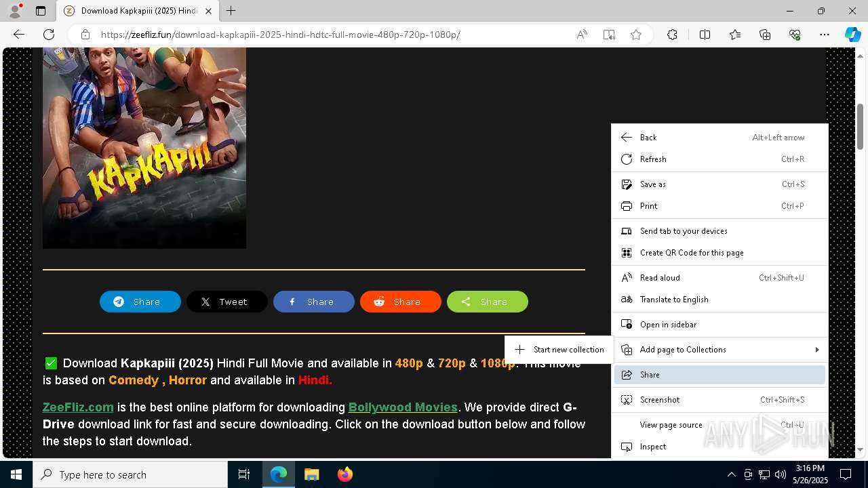Select Screenshot menu entry
This screenshot has width=868, height=488.
tap(719, 400)
